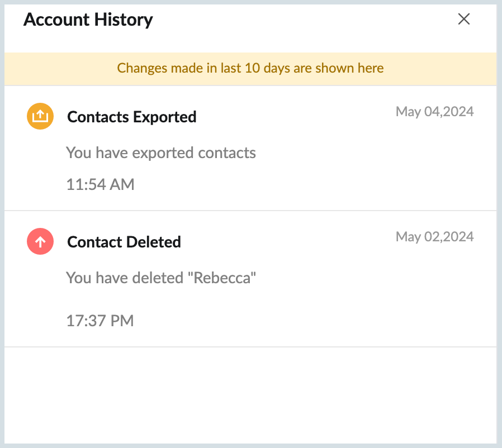Open the Contacts Exported entry
This screenshot has width=502, height=448.
[x=132, y=117]
